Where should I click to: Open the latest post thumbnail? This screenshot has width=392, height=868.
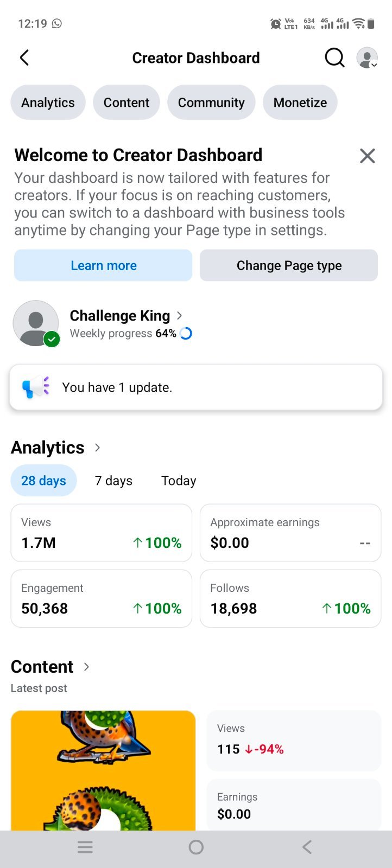103,770
